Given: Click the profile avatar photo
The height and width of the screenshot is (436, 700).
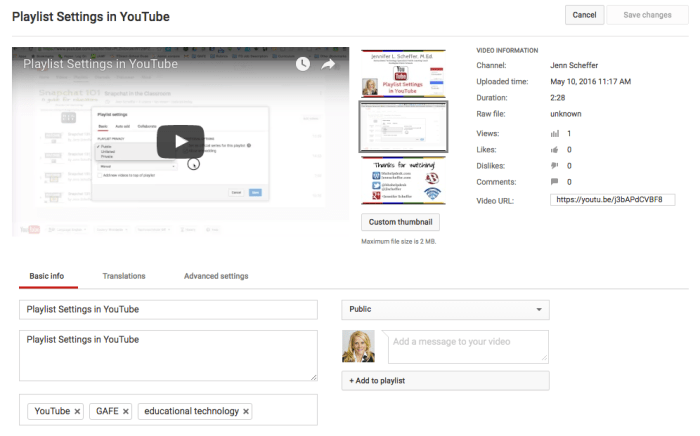Looking at the screenshot, I should (358, 346).
